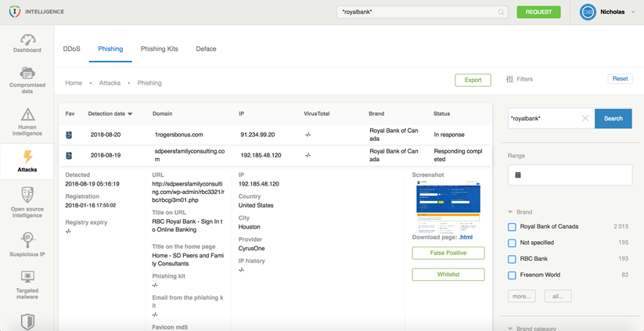Image resolution: width=644 pixels, height=331 pixels.
Task: Enable the Freenom World brand filter
Action: pyautogui.click(x=512, y=275)
